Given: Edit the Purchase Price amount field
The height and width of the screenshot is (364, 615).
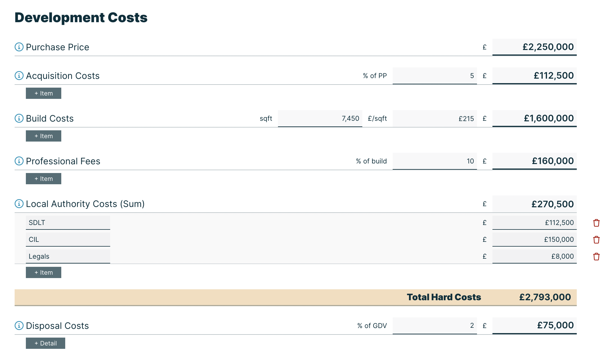Looking at the screenshot, I should [534, 47].
